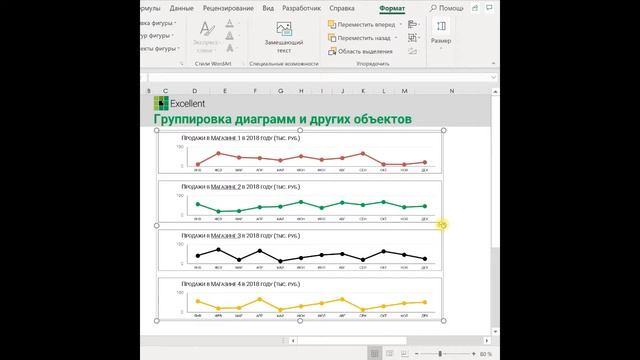
Task: Click the group's bottom-center handle
Action: pos(300,321)
